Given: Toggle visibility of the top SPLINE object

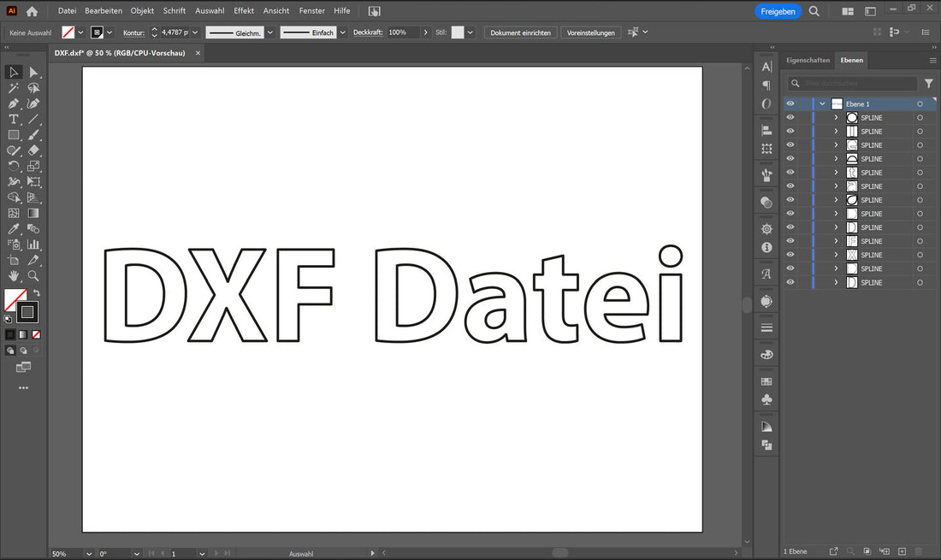Looking at the screenshot, I should point(790,117).
